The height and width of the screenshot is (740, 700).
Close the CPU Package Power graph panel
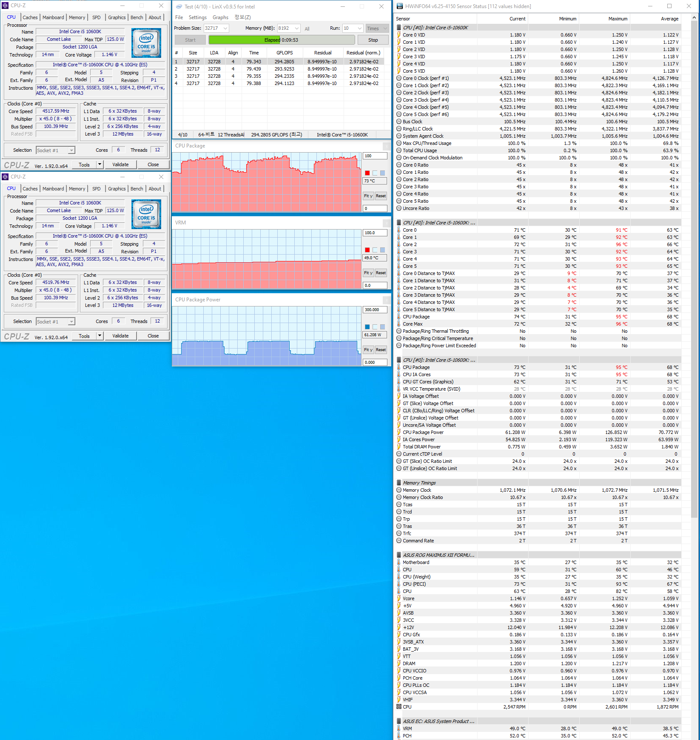386,300
